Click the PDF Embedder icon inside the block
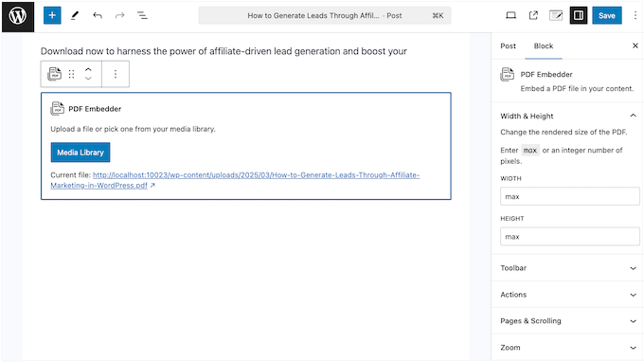 tap(57, 109)
